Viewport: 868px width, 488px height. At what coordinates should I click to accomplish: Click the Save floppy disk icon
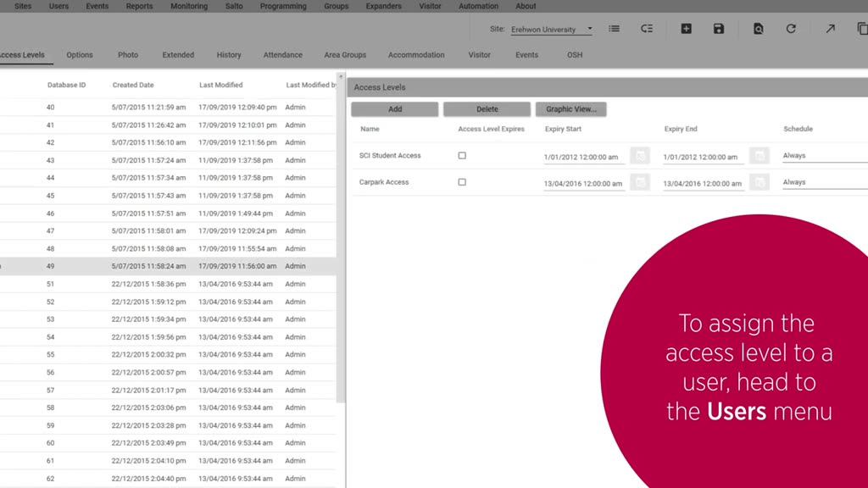pyautogui.click(x=719, y=28)
